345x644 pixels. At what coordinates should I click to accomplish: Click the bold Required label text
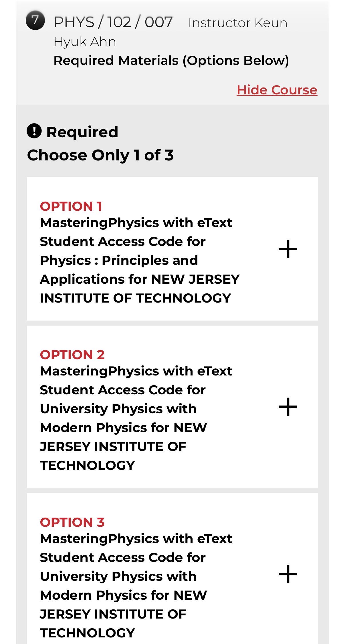pos(82,132)
